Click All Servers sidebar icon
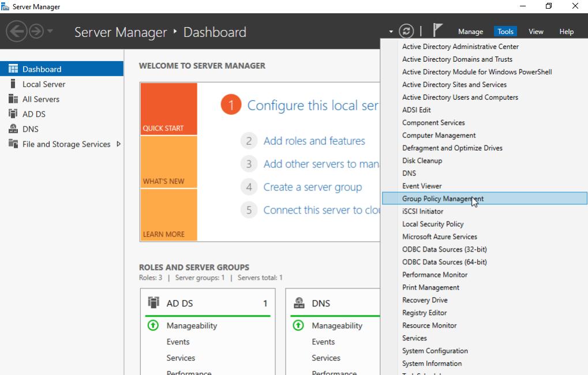The height and width of the screenshot is (375, 588). click(13, 99)
